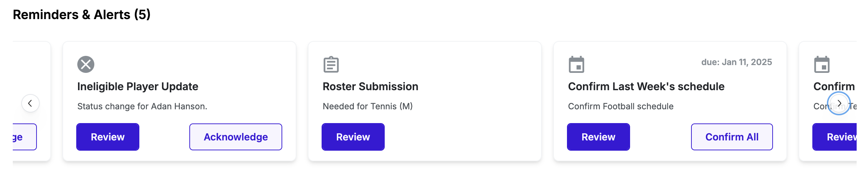Viewport: 868px width, 191px height.
Task: Review the Confirm Last Week's schedule reminder
Action: tap(599, 137)
